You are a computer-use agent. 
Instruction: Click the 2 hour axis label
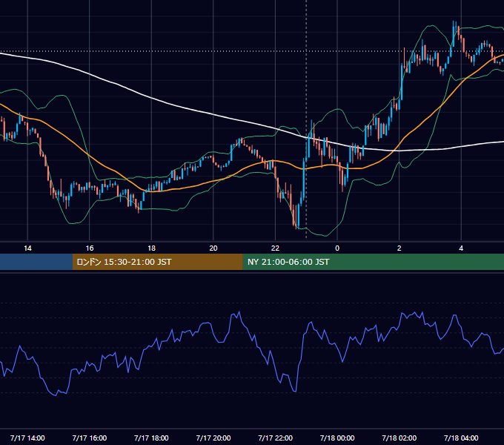(x=399, y=248)
